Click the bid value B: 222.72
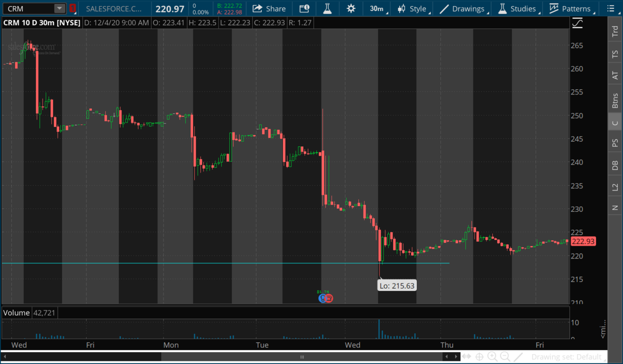623x364 pixels. [229, 6]
